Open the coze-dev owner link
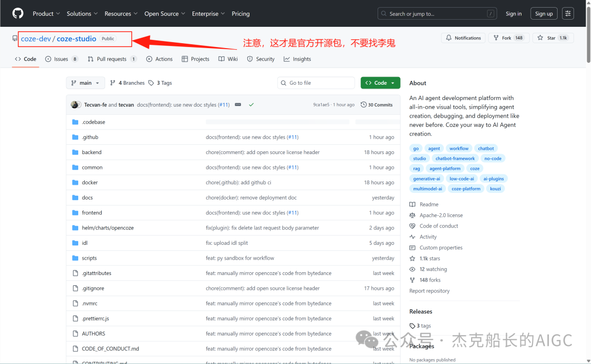 click(x=36, y=39)
